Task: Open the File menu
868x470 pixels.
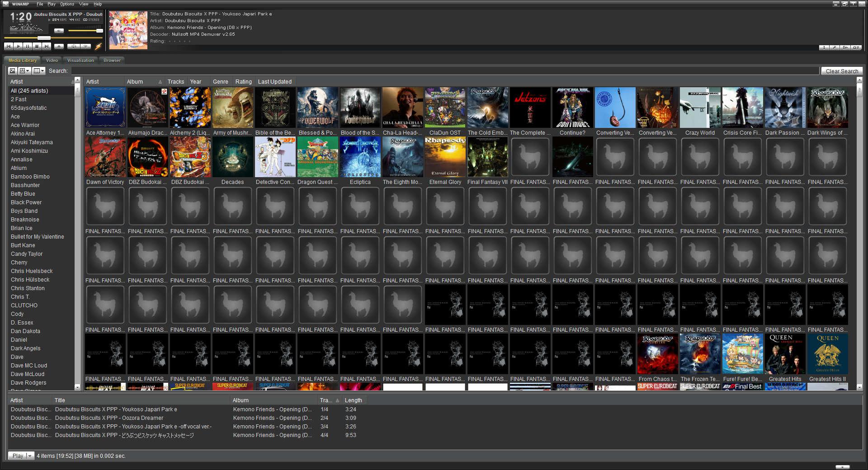Action: 40,4
